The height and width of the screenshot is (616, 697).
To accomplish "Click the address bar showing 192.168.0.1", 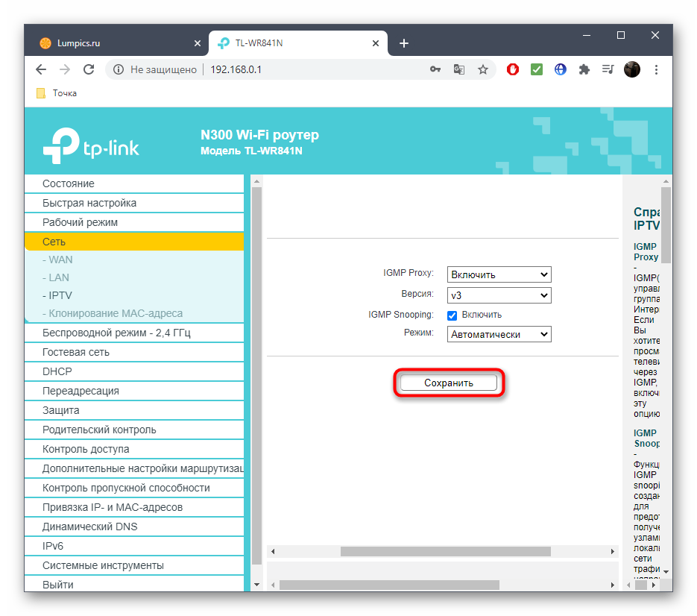I will (313, 69).
